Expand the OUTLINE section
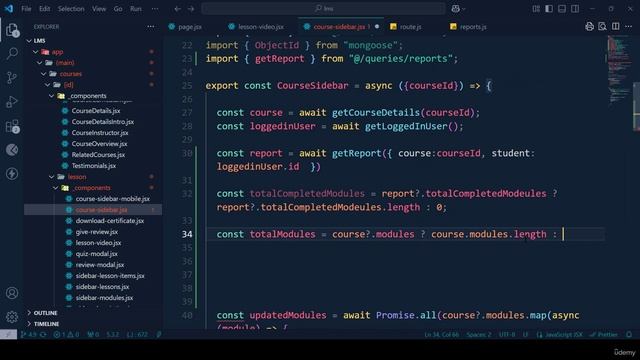Viewport: 640px width, 360px height. [x=45, y=313]
